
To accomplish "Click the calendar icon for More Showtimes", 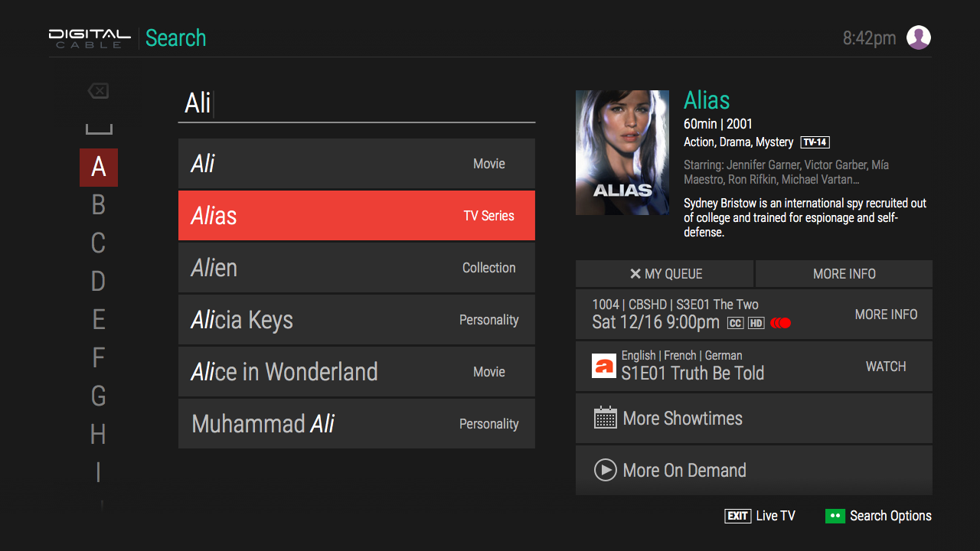I will 605,418.
